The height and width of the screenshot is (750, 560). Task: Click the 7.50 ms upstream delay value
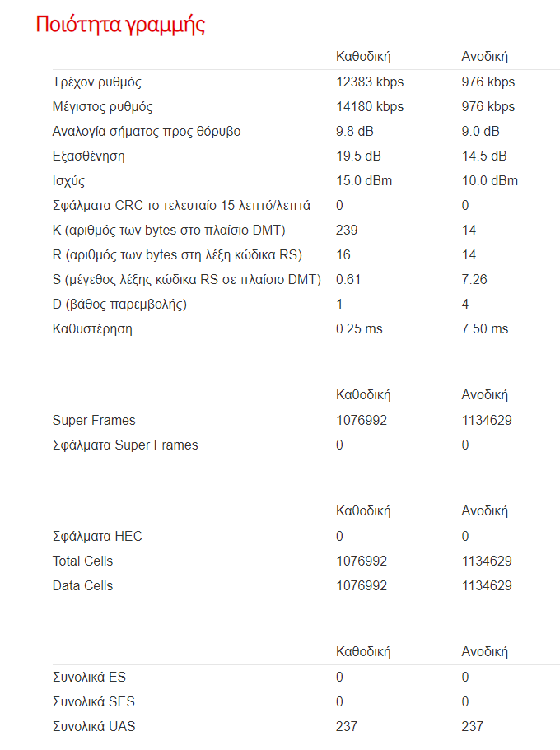click(484, 329)
